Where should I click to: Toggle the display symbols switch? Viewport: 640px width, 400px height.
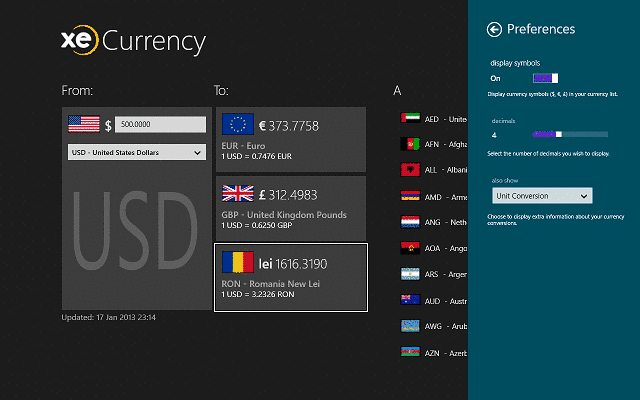tap(545, 78)
